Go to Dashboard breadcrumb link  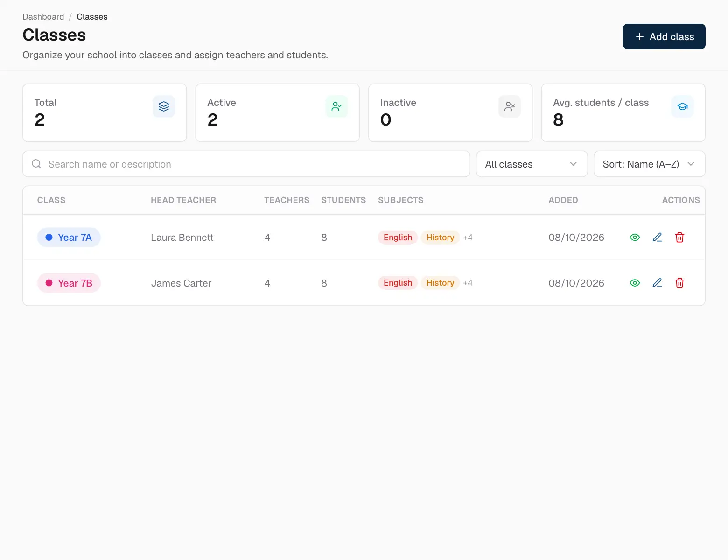click(x=43, y=17)
